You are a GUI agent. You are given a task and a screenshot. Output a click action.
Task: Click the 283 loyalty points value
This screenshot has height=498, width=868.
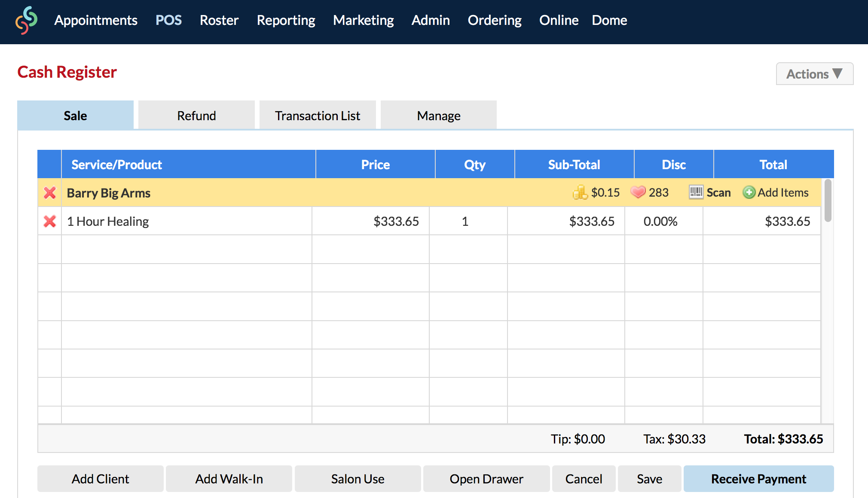coord(659,192)
